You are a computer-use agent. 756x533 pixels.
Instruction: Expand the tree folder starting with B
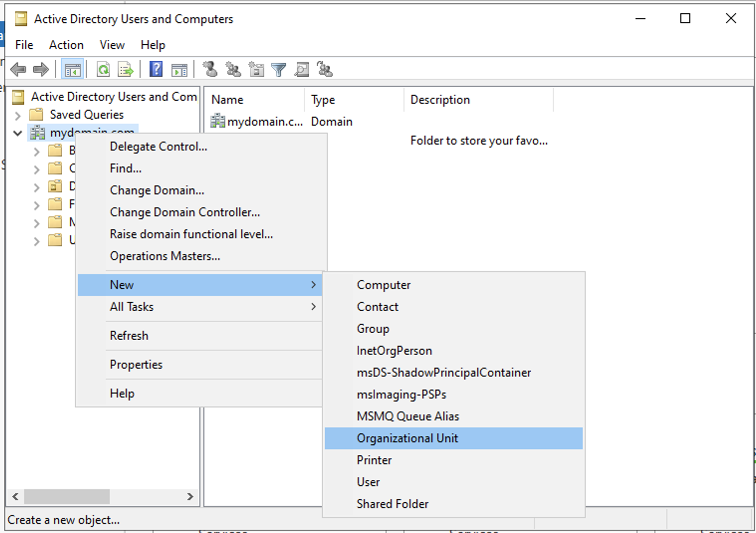[x=36, y=151]
